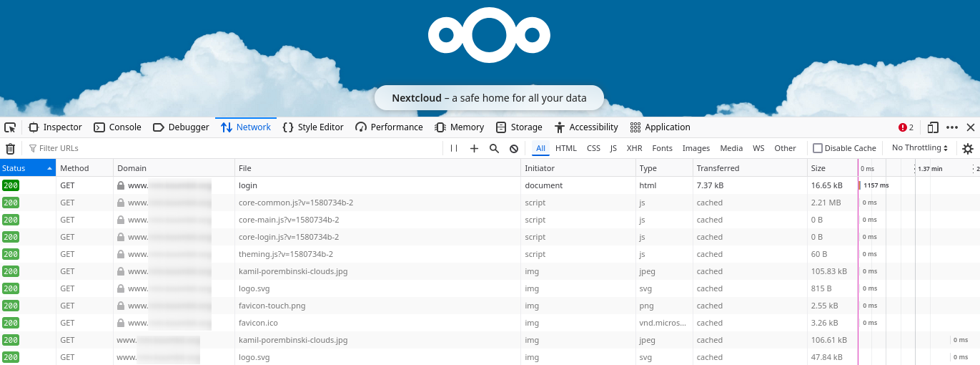This screenshot has height=365, width=980.
Task: Filter requests by Other
Action: 785,148
